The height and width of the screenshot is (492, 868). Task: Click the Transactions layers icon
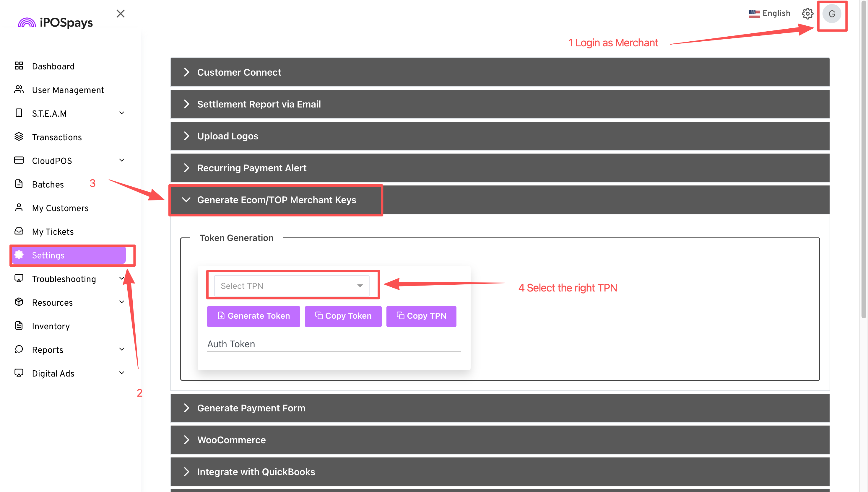coord(19,137)
